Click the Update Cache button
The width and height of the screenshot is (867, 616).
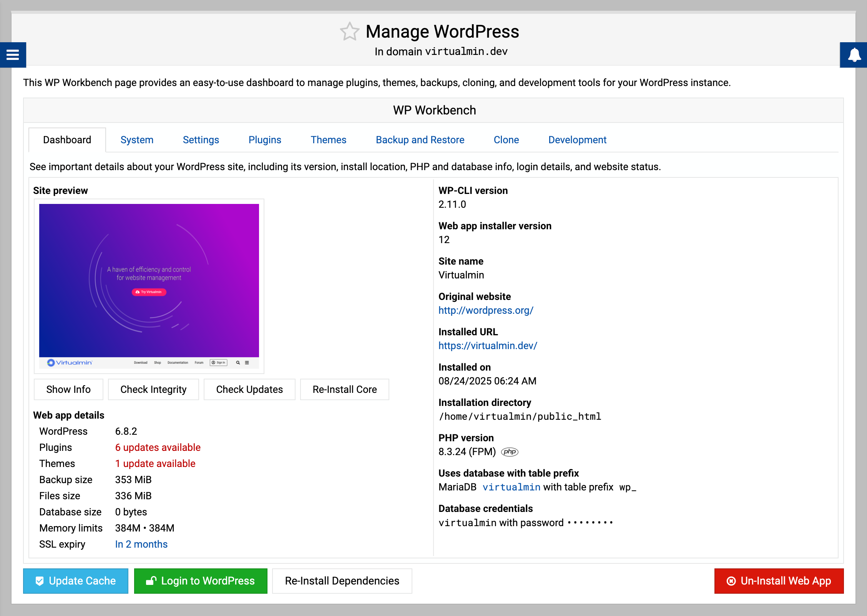pos(76,581)
